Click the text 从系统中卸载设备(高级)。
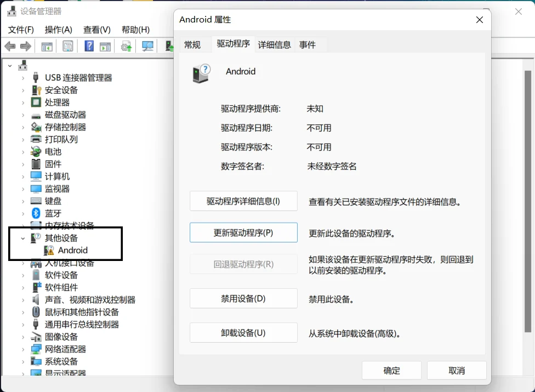The image size is (535, 392). coord(355,333)
